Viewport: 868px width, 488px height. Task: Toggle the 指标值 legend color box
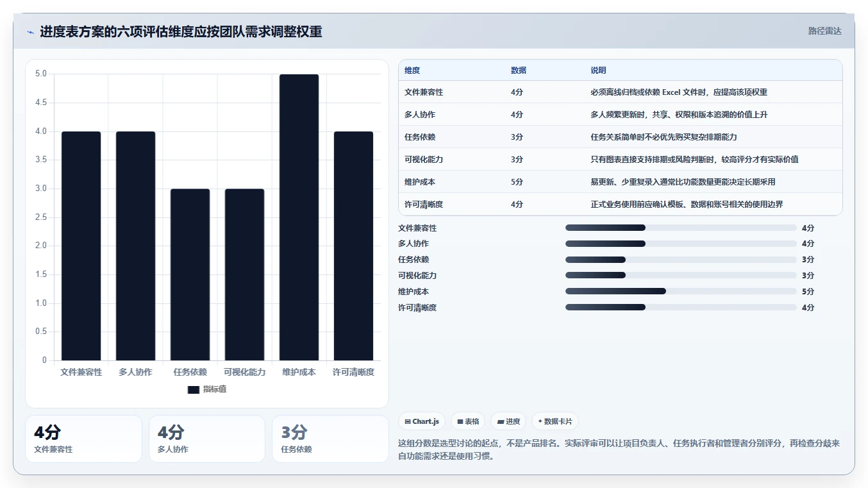194,389
